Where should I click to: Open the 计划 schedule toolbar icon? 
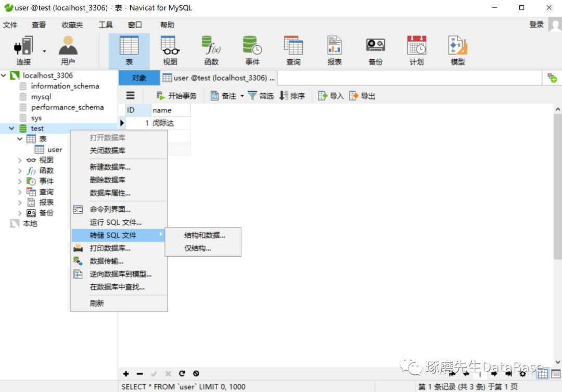(416, 50)
